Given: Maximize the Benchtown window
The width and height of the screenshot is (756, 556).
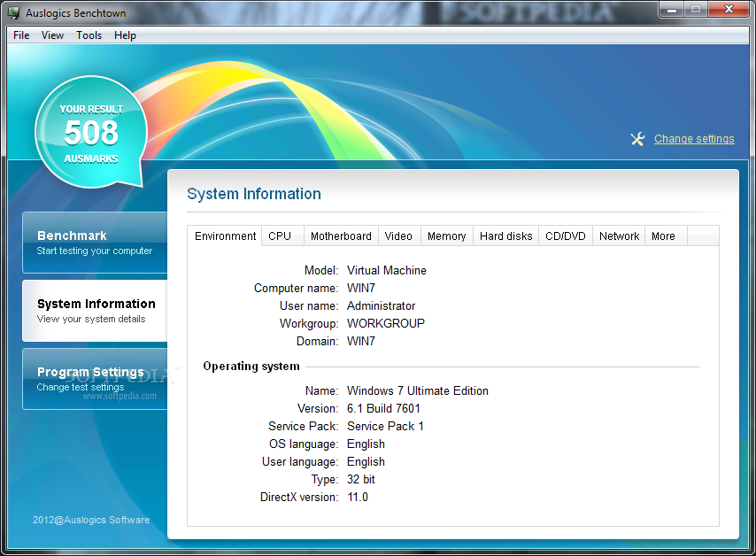Looking at the screenshot, I should click(x=695, y=9).
